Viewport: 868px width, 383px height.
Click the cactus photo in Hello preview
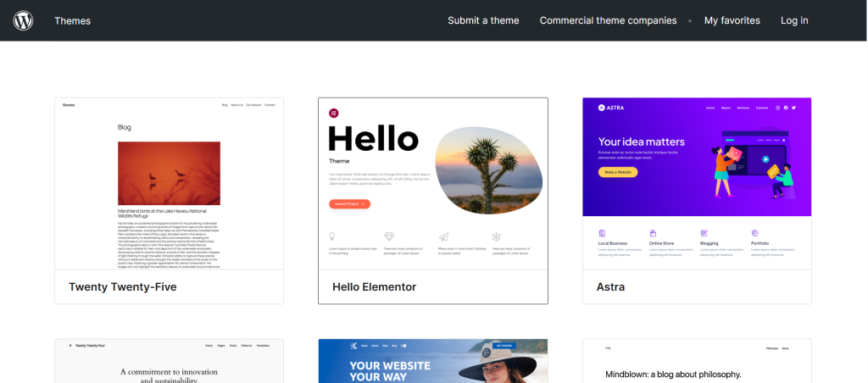tap(489, 170)
